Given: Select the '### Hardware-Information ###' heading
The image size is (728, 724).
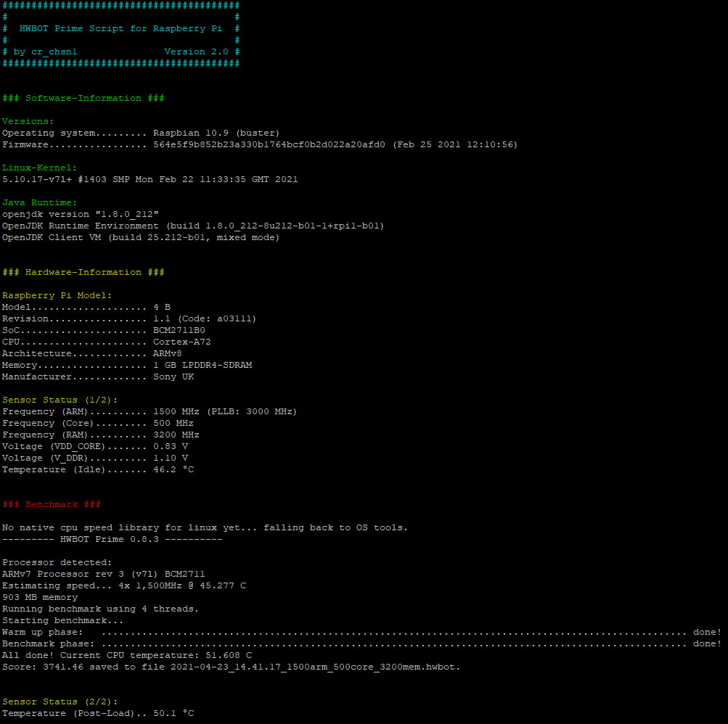Looking at the screenshot, I should (83, 272).
